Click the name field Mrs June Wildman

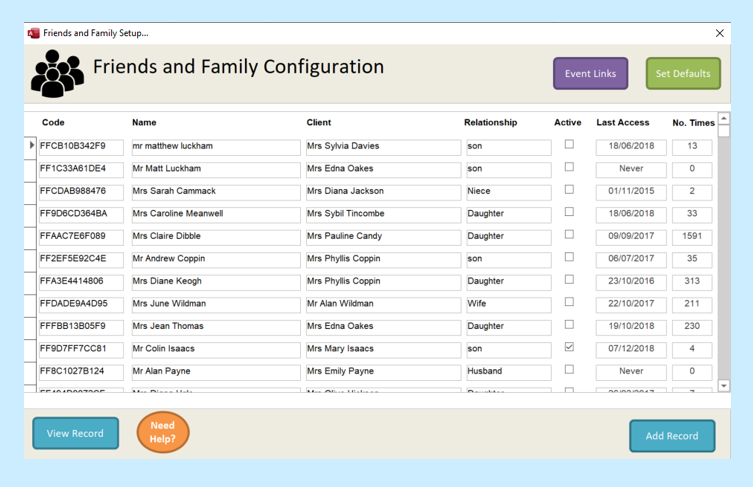216,305
